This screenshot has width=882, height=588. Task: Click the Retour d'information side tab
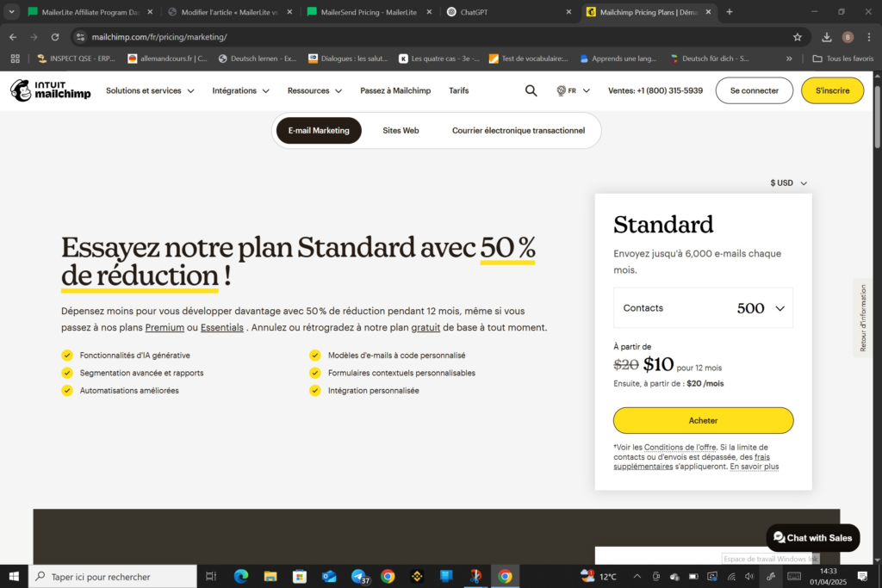(x=863, y=319)
